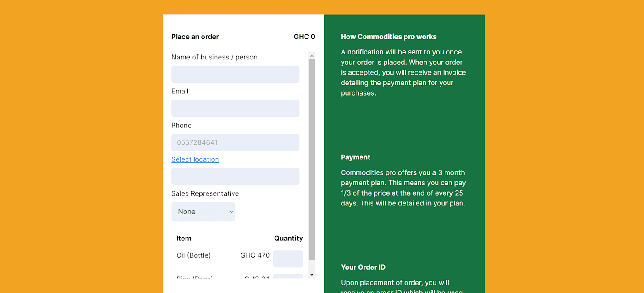This screenshot has height=293, width=644.
Task: Open the Sales Representative dropdown showing None
Action: (203, 212)
